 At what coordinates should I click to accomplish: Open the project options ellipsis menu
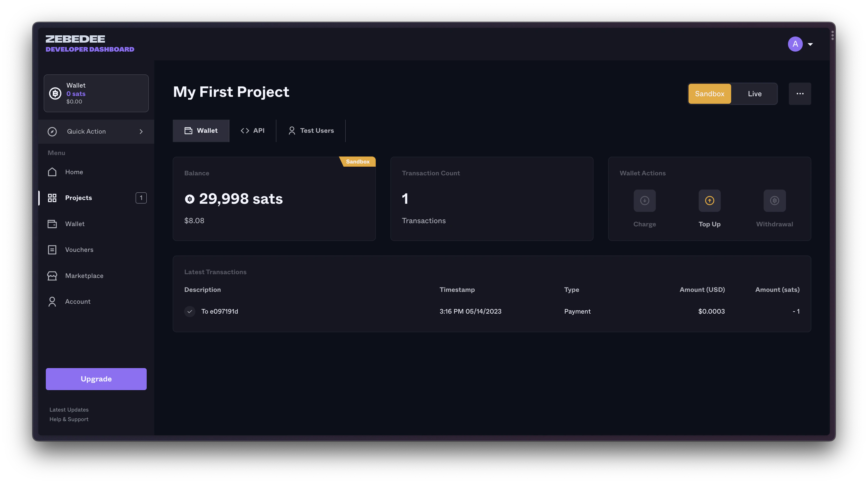click(x=800, y=94)
